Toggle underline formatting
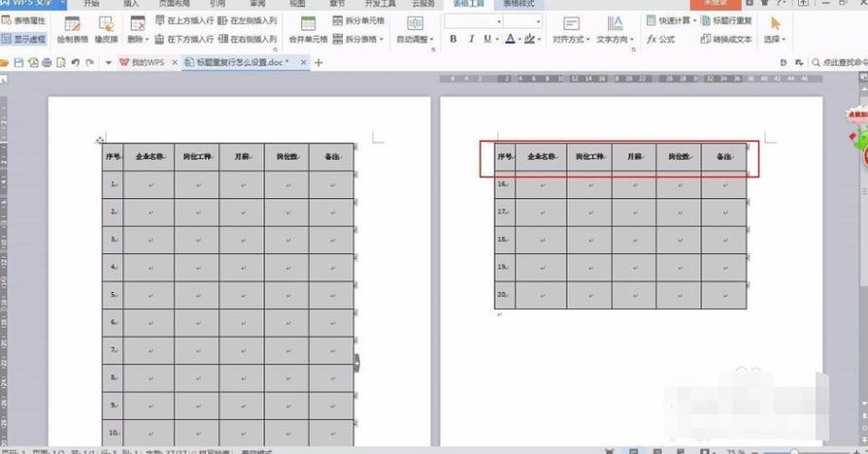The width and height of the screenshot is (868, 454). pos(487,39)
